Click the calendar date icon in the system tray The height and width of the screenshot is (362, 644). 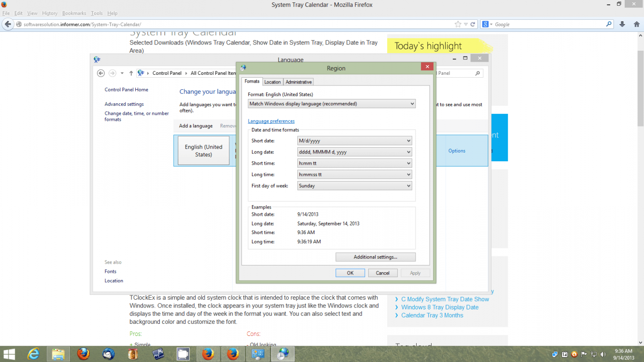pyautogui.click(x=564, y=354)
